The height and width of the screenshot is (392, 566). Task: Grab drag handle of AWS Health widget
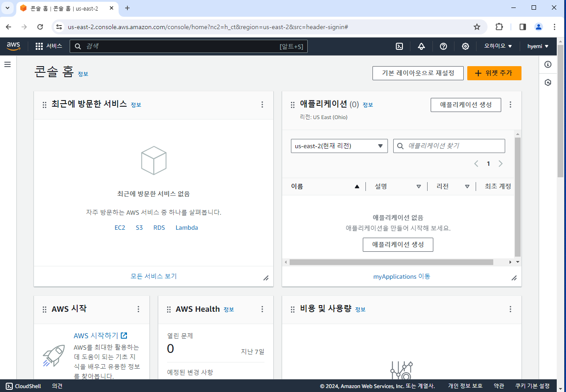(169, 310)
